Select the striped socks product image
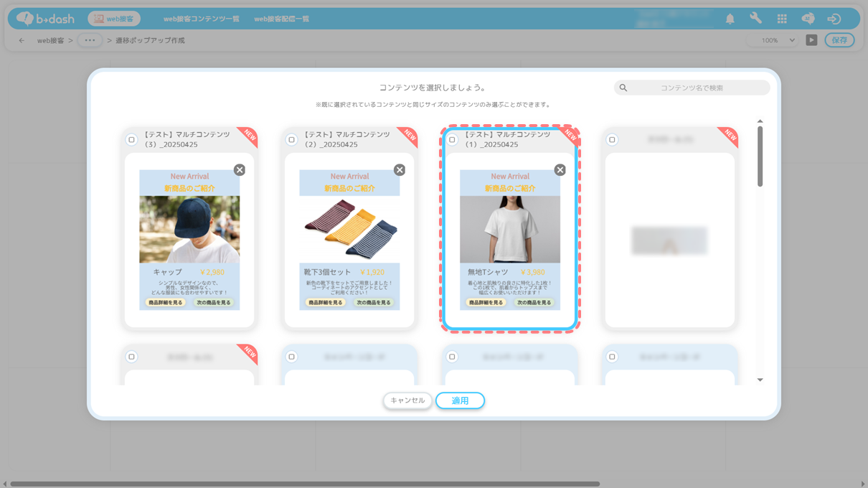Screen dimensions: 868x488 pyautogui.click(x=349, y=230)
